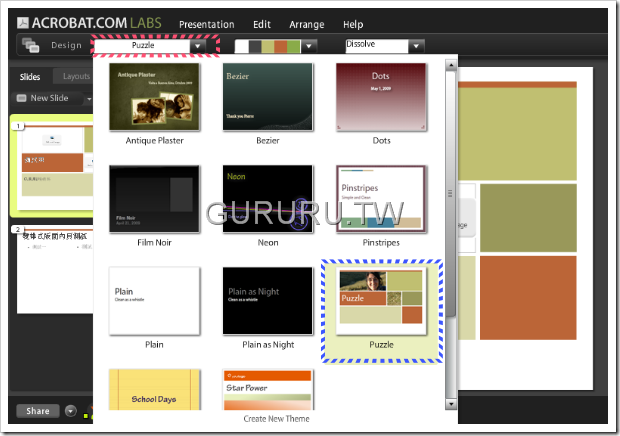Click the large orange block on slide canvas
Screen dimensions: 620x436
528,298
